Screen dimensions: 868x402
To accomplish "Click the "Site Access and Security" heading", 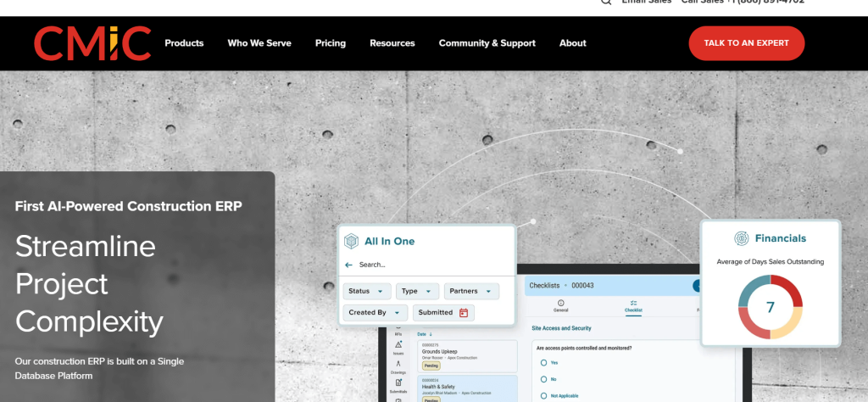I will click(561, 328).
